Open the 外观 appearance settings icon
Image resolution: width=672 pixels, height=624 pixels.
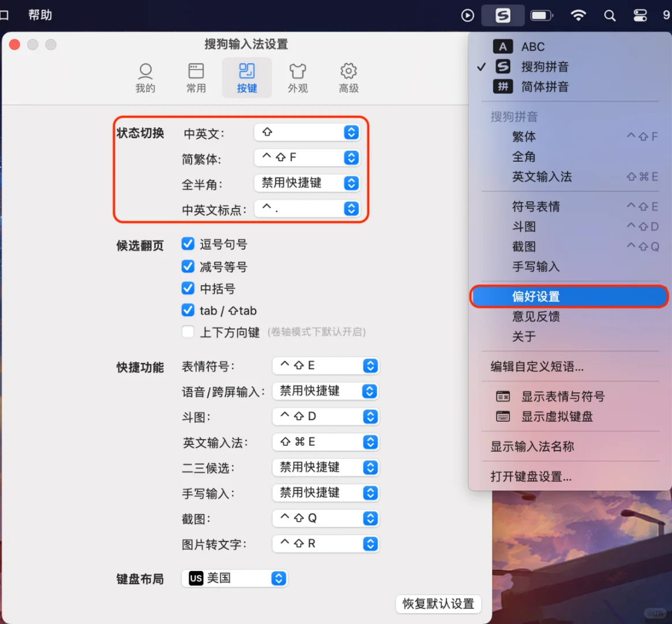tap(297, 77)
